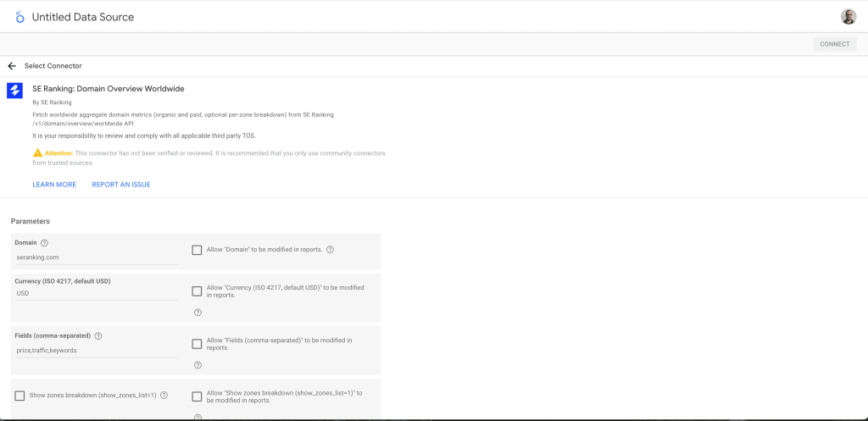Click the REPORT AN ISSUE link

point(121,185)
